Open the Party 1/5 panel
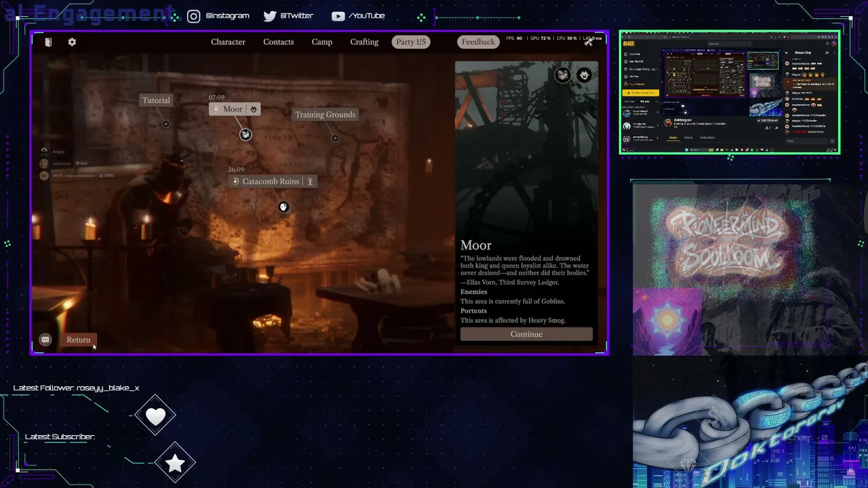868x488 pixels. click(x=411, y=42)
